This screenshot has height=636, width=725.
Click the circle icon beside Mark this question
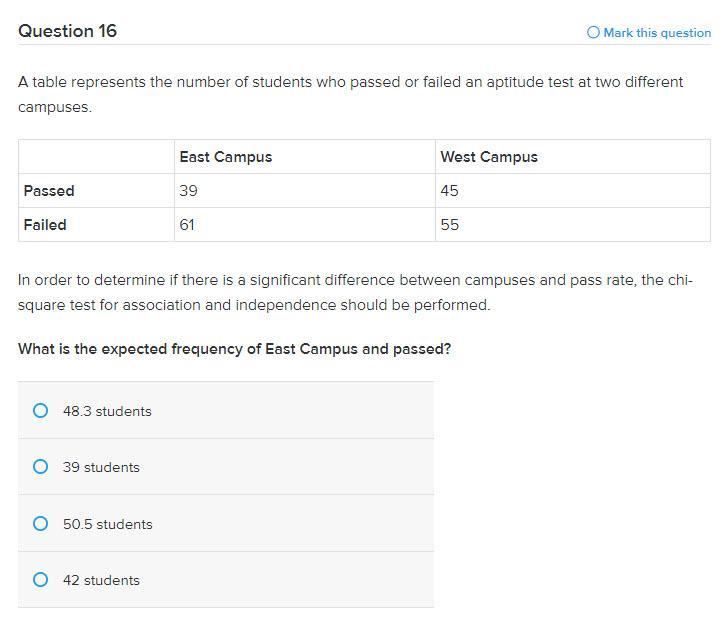pyautogui.click(x=594, y=33)
